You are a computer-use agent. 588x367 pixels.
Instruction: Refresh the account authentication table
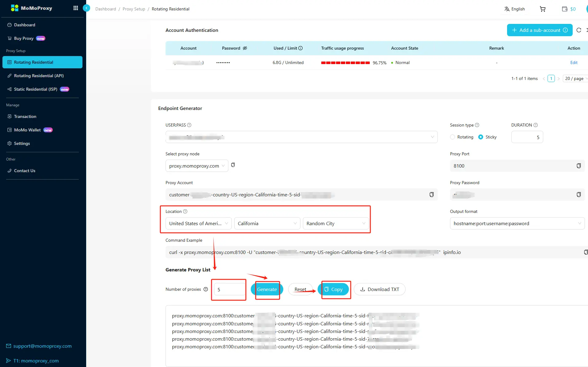[x=579, y=30]
